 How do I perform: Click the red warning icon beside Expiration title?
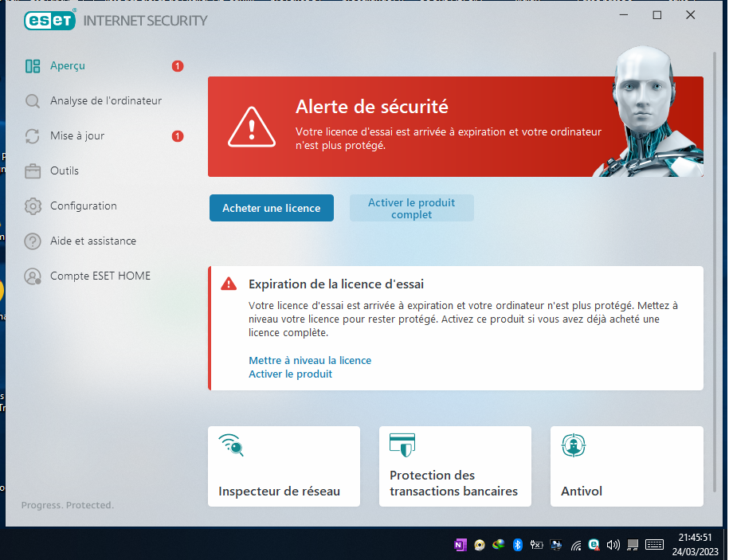point(229,284)
